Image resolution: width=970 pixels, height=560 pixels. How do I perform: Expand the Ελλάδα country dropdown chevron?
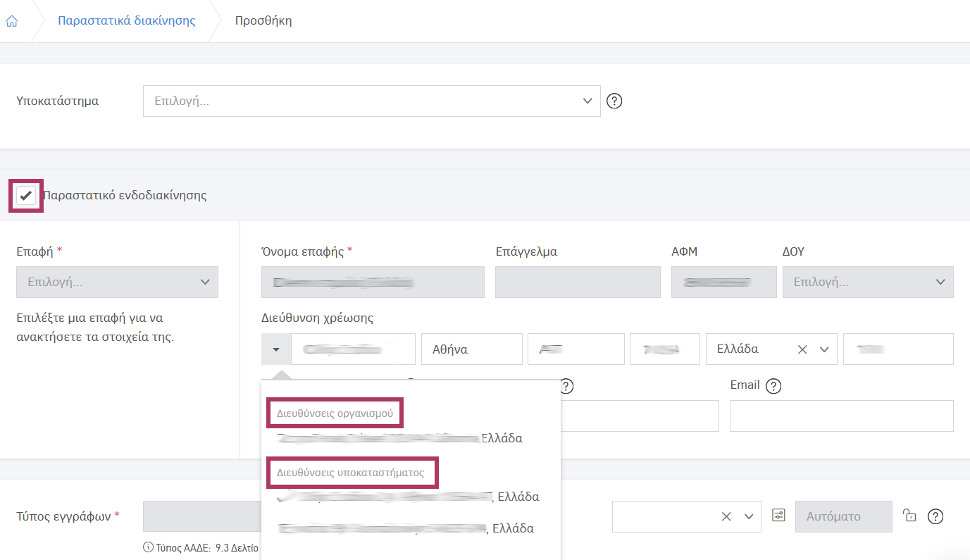tap(825, 349)
